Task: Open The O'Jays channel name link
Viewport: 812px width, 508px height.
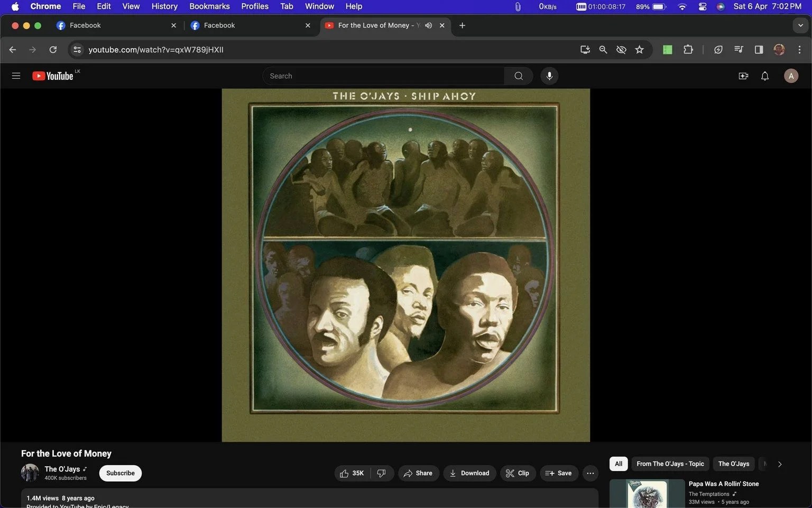Action: point(62,469)
